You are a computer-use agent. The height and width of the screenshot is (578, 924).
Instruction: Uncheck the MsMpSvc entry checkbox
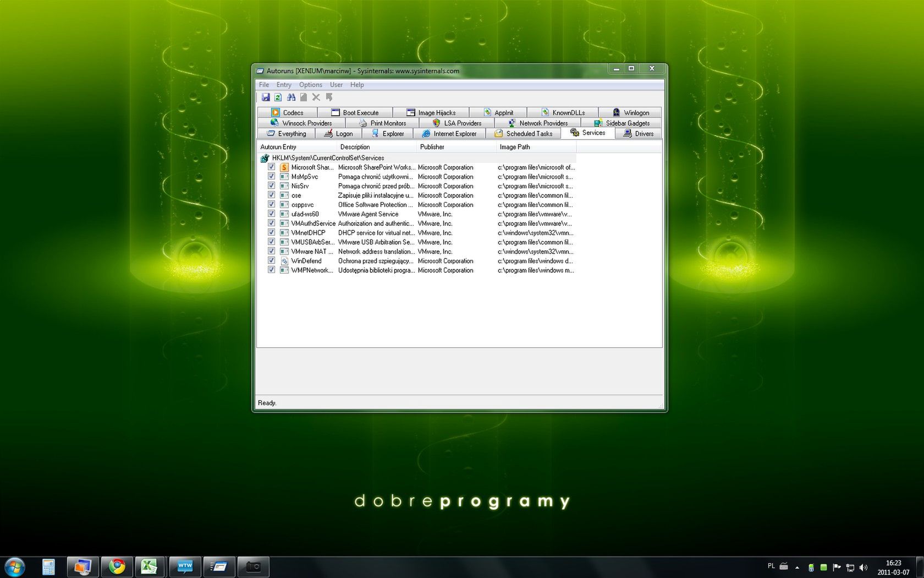tap(271, 176)
